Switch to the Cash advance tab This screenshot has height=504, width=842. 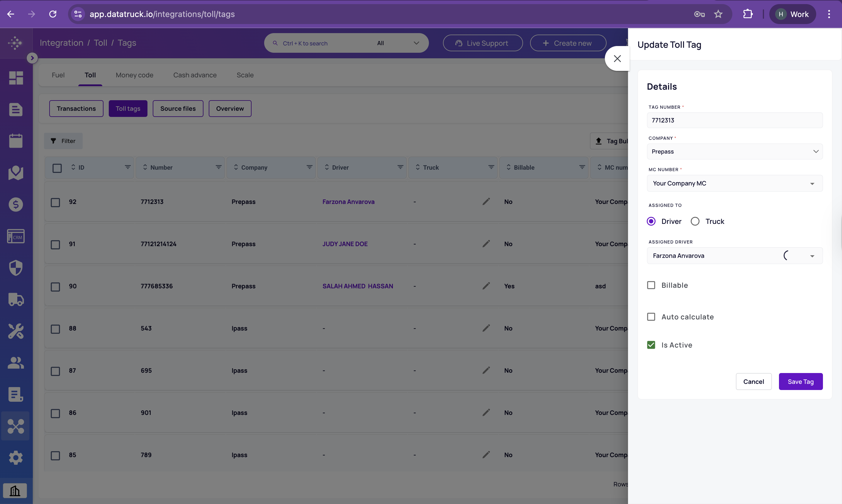tap(195, 75)
